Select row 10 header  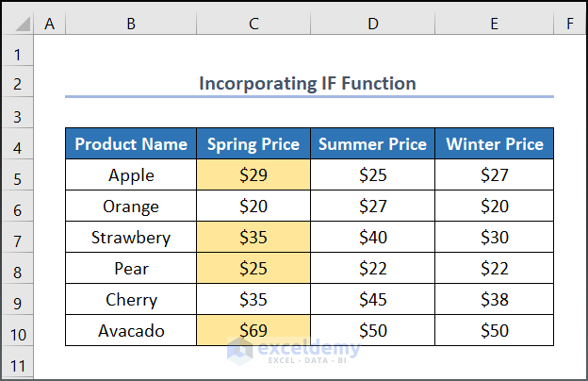17,331
